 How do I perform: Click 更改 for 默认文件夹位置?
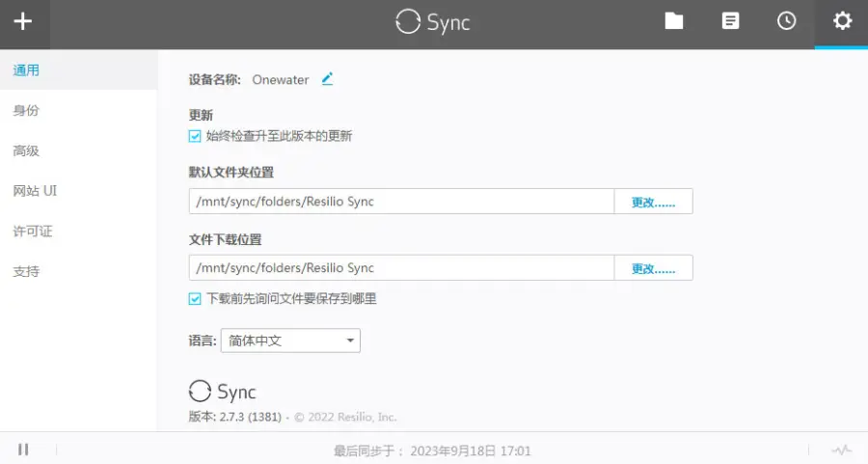653,202
